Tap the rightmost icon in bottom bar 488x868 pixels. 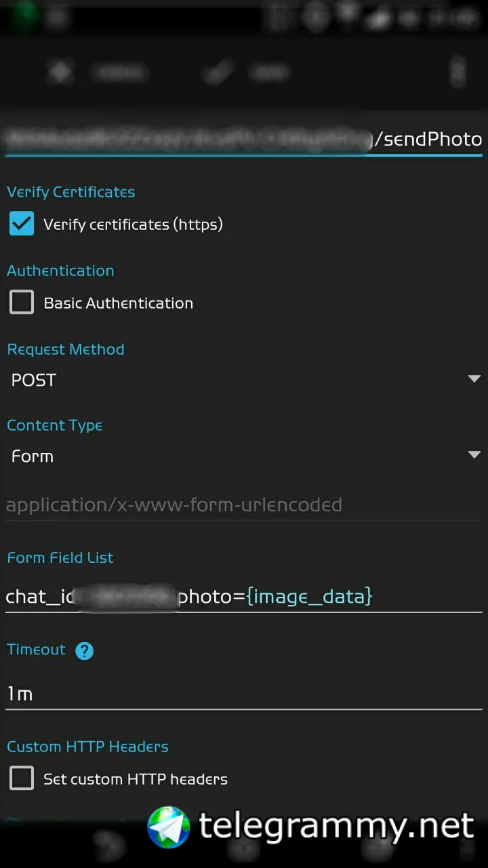pos(468,846)
